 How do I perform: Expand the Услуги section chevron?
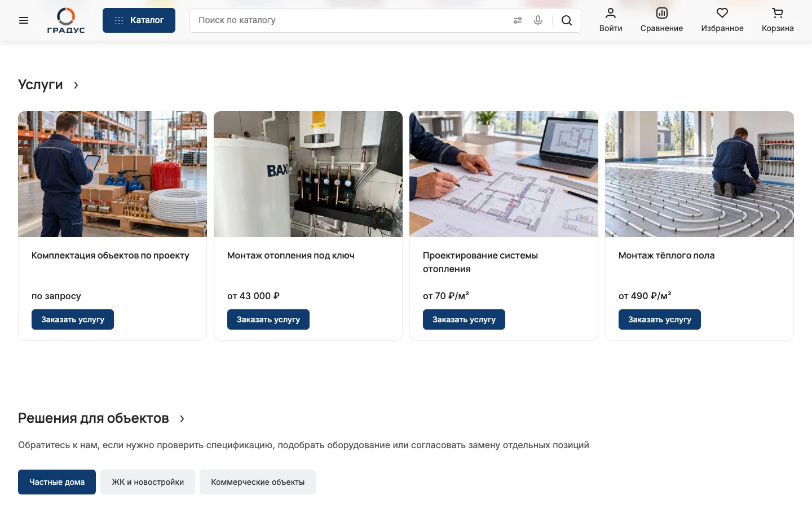point(76,85)
